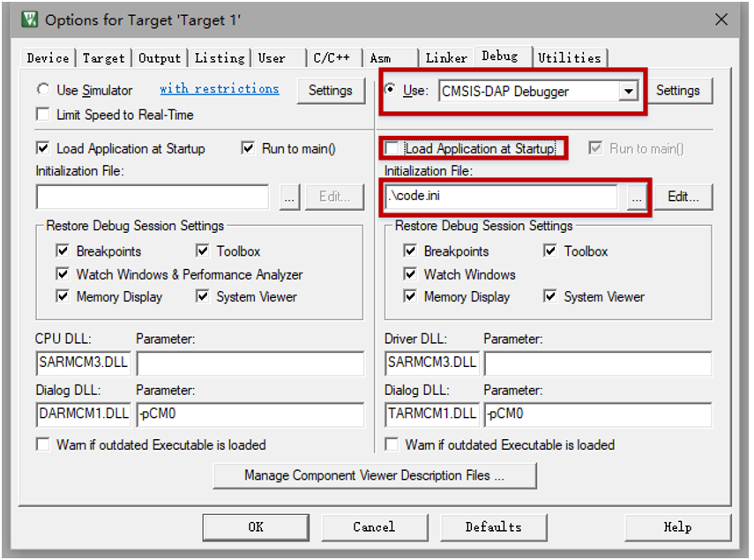754x560 pixels.
Task: Open Settings for CMSIS-DAP Debugger
Action: (x=677, y=91)
